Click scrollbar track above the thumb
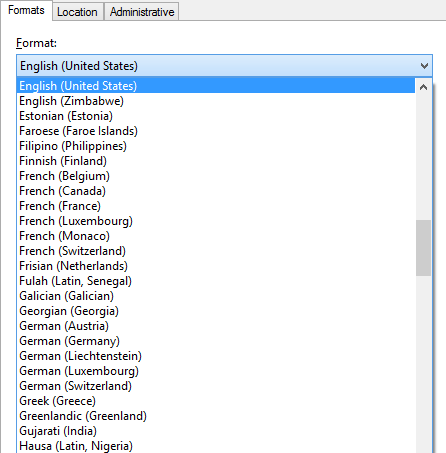 pyautogui.click(x=423, y=158)
